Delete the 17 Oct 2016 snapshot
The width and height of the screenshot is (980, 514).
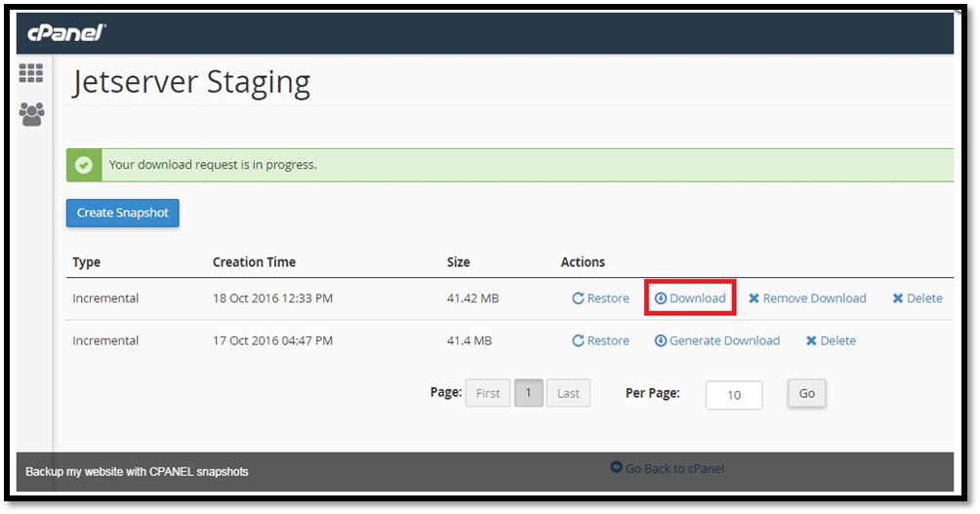[x=831, y=341]
